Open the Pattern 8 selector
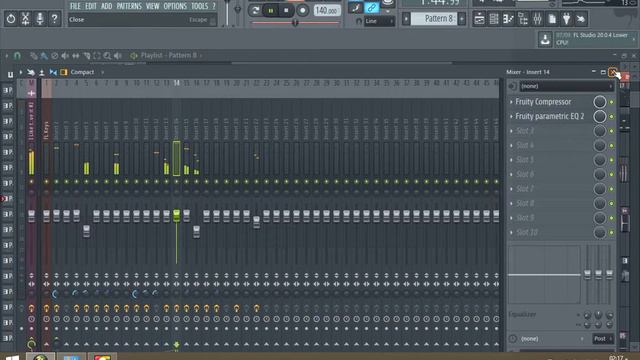 point(434,19)
